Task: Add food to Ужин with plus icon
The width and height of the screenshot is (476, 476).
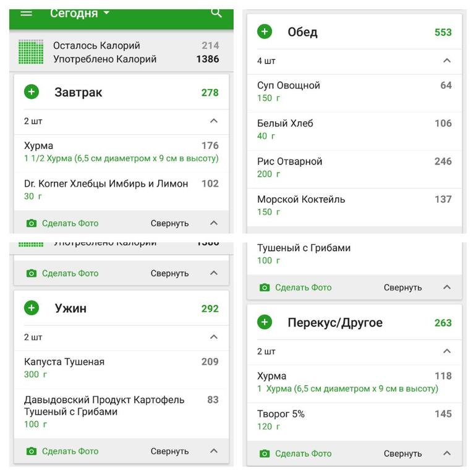Action: click(32, 308)
